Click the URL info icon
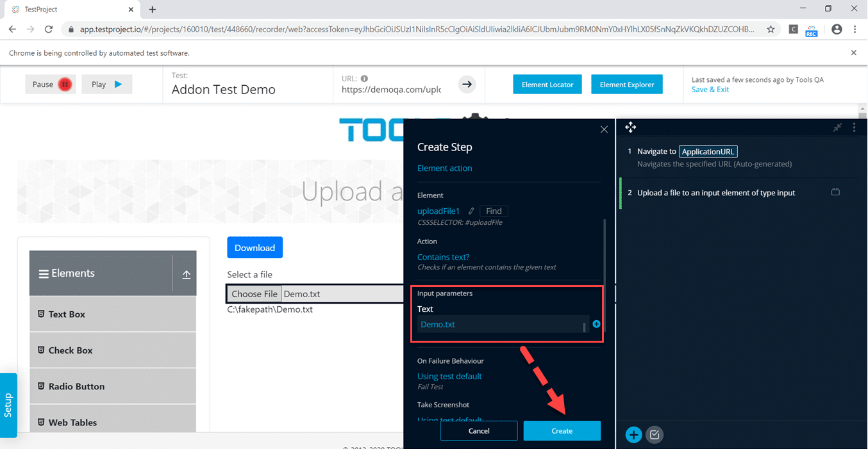Viewport: 868px width, 449px height. point(364,79)
